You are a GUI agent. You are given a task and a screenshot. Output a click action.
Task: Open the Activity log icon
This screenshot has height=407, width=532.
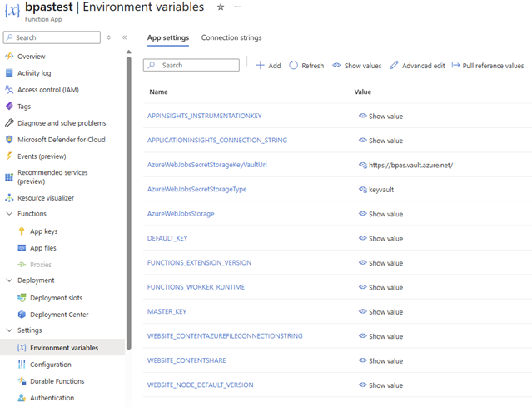(9, 73)
